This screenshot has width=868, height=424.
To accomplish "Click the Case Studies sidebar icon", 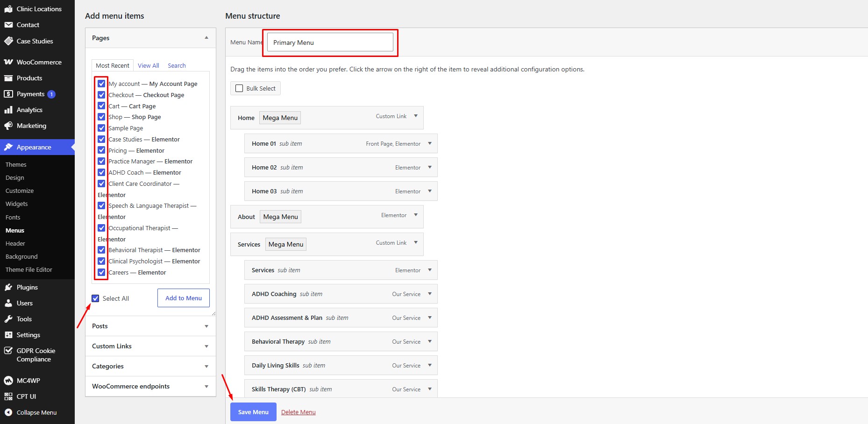I will click(x=8, y=41).
